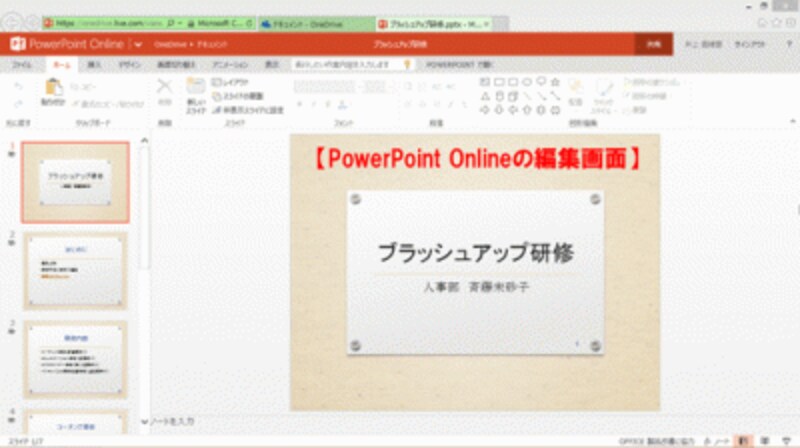Select the Cylinder shape

click(499, 96)
